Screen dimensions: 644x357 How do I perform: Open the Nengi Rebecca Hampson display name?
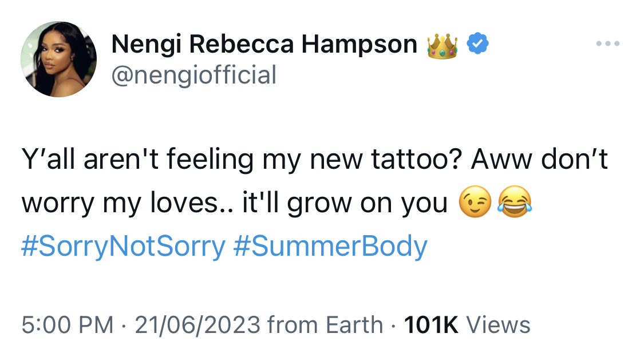[x=264, y=44]
